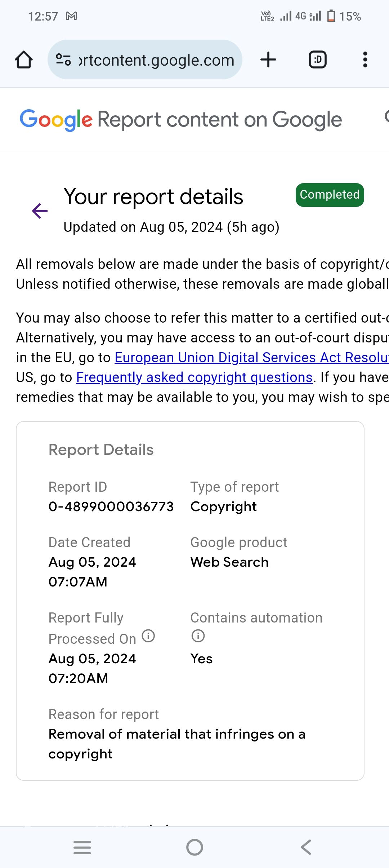Tap Android home circle button

194,847
